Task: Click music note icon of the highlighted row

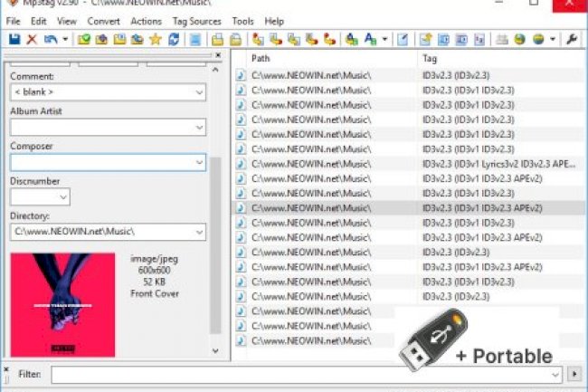Action: click(x=241, y=208)
